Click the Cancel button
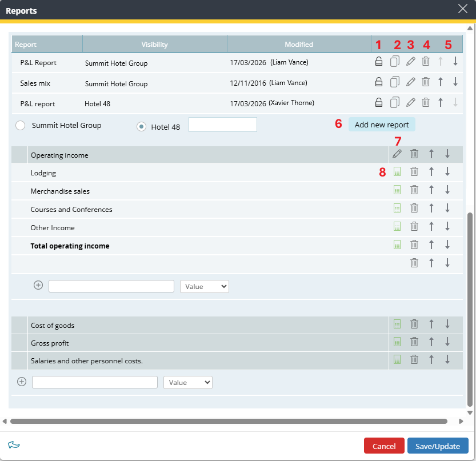Screen dimensions: 476x461 [x=384, y=446]
